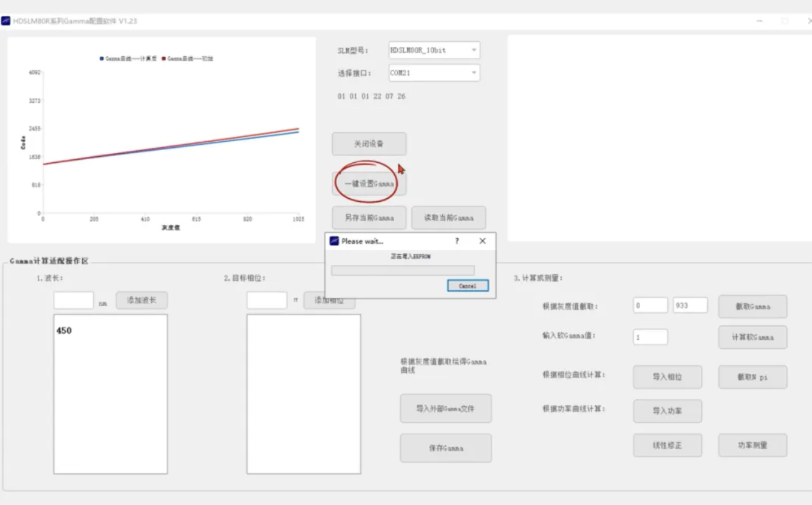
Task: Click the EEPROM write progress bar
Action: [x=403, y=270]
